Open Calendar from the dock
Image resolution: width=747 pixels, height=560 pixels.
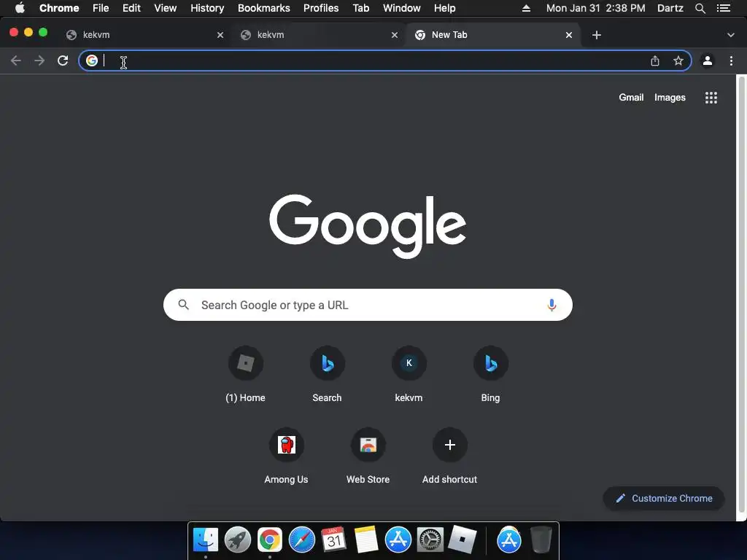[x=333, y=540]
